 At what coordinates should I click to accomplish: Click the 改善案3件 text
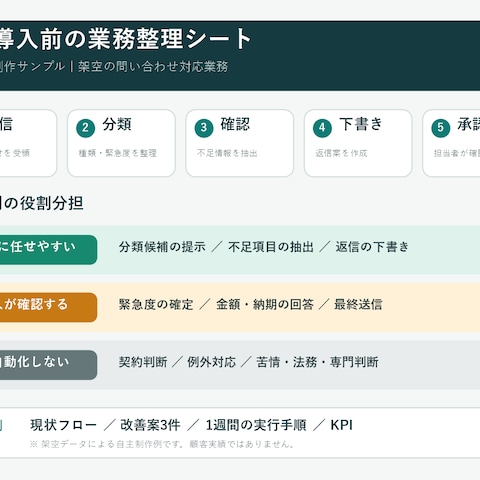tap(150, 425)
